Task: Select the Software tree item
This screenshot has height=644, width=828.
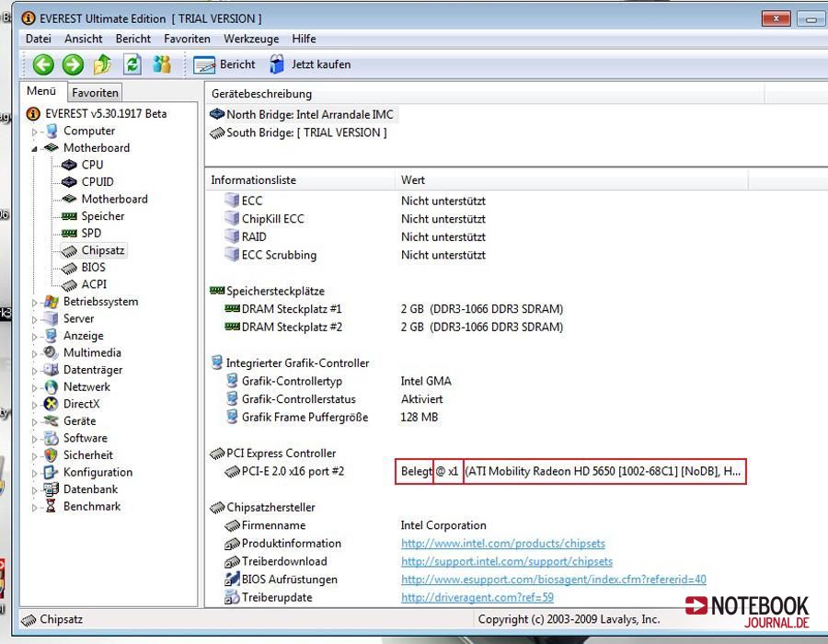Action: [x=85, y=438]
